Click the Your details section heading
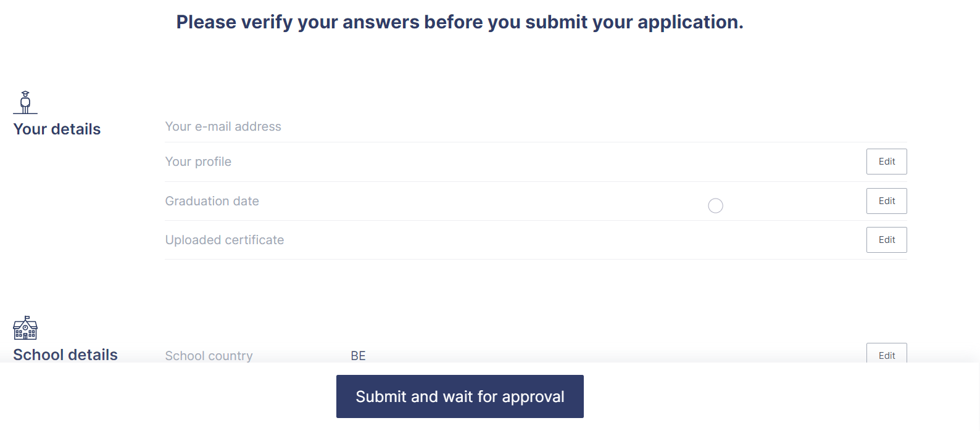Screen dimensions: 980x431 coord(56,129)
